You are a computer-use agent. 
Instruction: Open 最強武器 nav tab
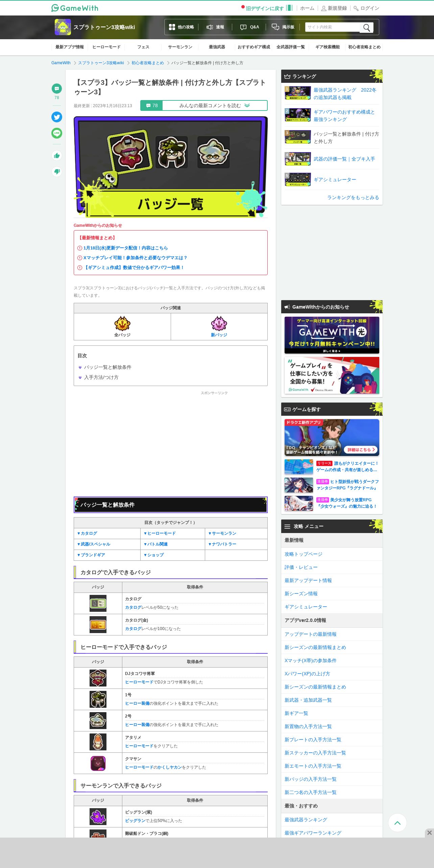pyautogui.click(x=217, y=47)
